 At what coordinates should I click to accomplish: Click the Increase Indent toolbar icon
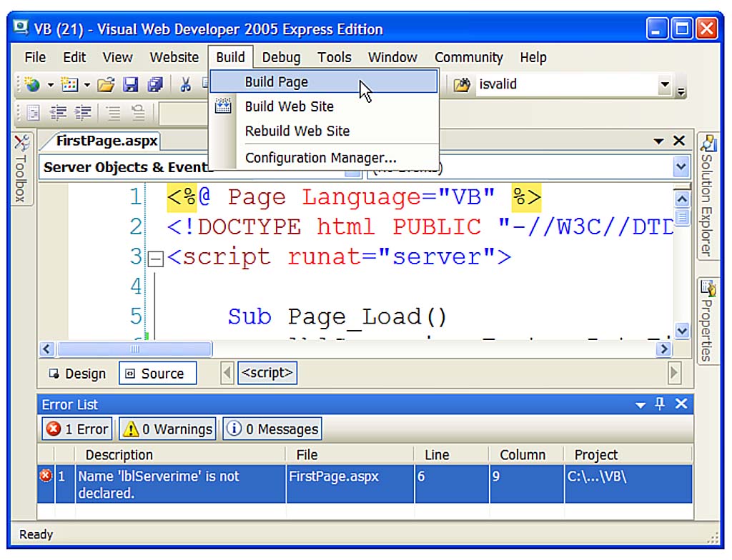point(83,112)
